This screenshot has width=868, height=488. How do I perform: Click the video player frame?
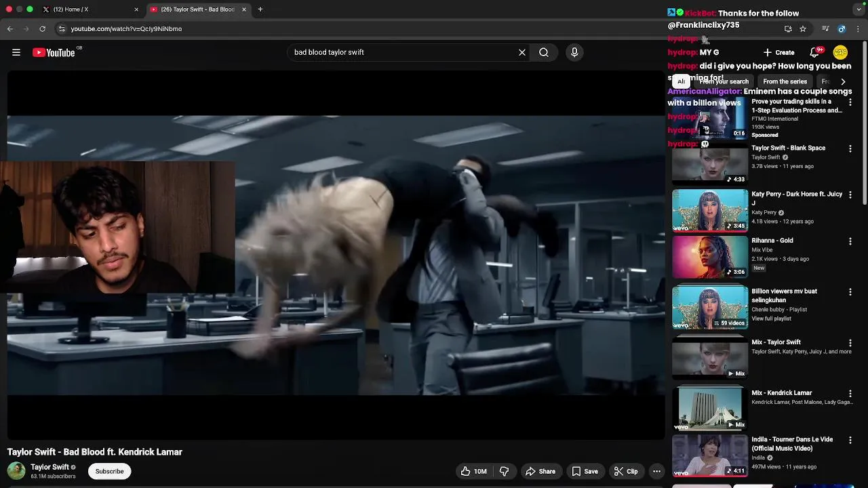336,254
